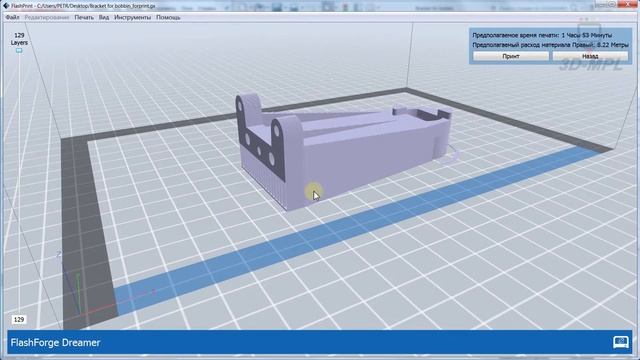The height and width of the screenshot is (360, 640).
Task: Open the Помощь menu
Action: click(168, 18)
